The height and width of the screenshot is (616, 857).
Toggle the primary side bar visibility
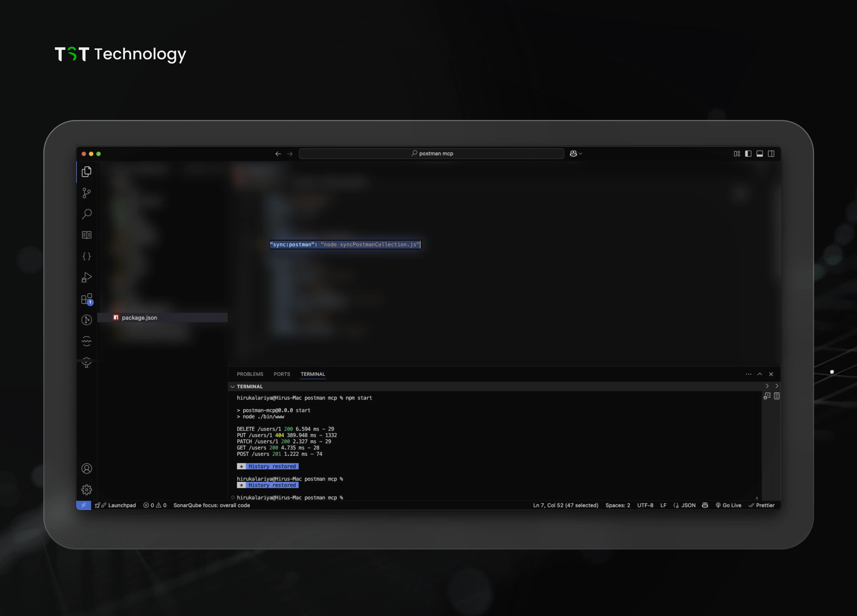[748, 154]
